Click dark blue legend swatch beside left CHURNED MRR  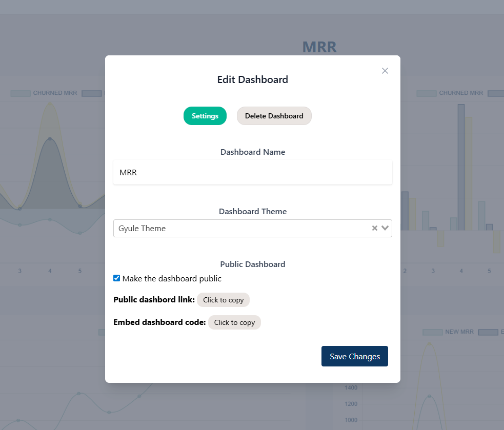click(92, 93)
